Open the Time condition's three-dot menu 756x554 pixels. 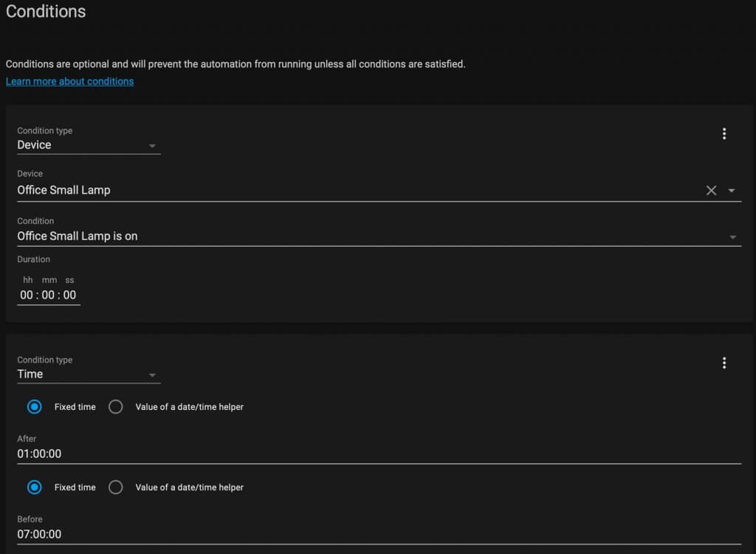tap(724, 363)
